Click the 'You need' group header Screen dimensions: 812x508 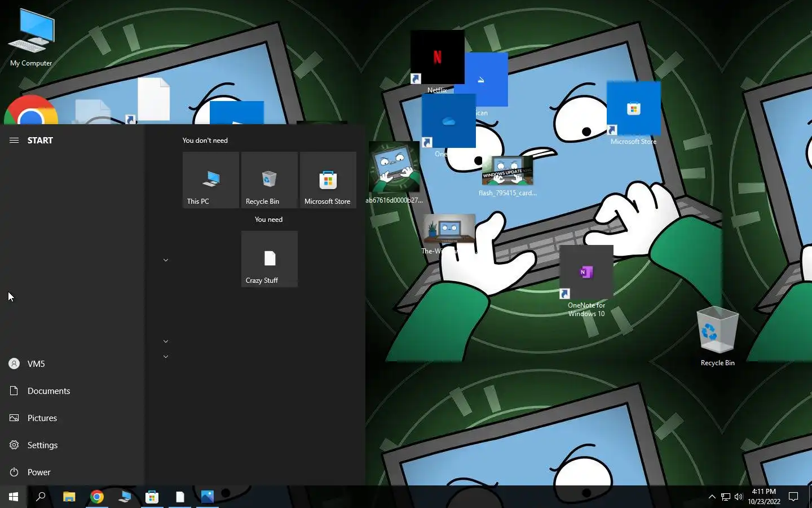269,220
